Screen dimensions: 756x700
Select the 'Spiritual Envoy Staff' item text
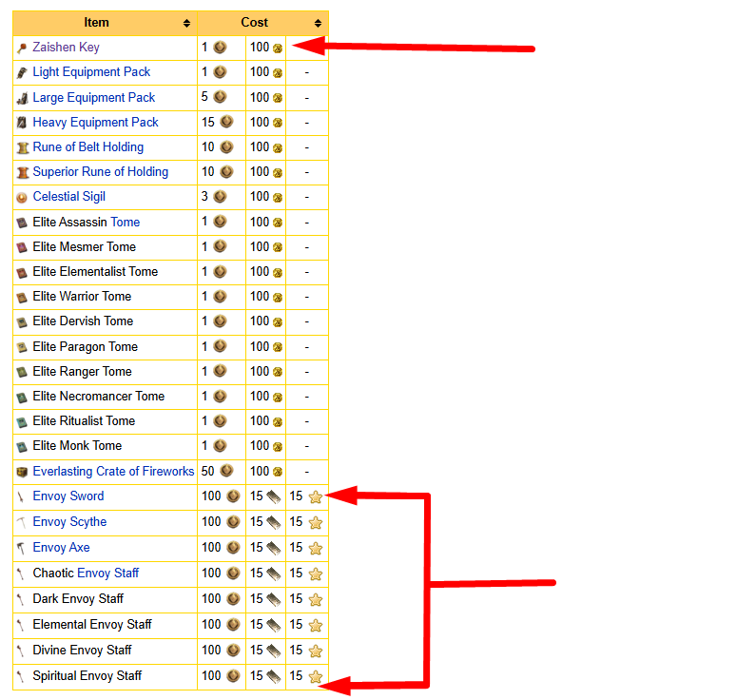[87, 676]
